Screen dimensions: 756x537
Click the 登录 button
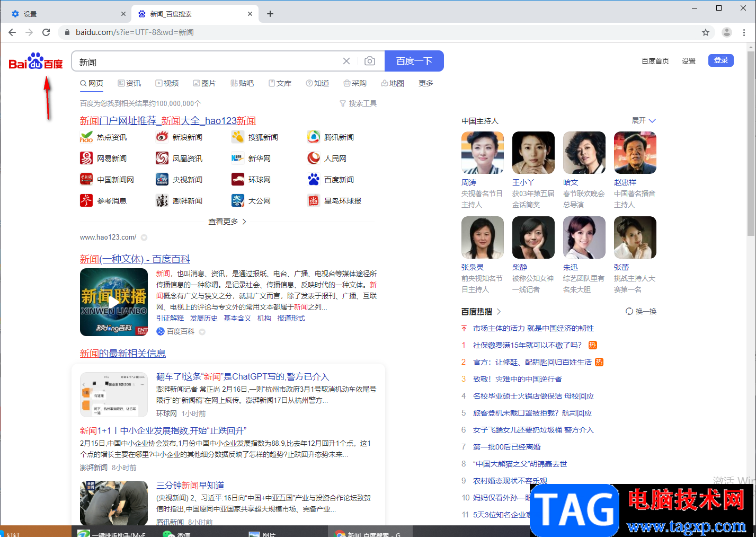coord(721,60)
